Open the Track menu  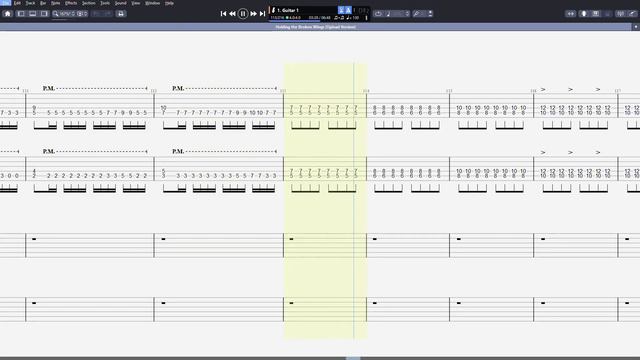(30, 3)
